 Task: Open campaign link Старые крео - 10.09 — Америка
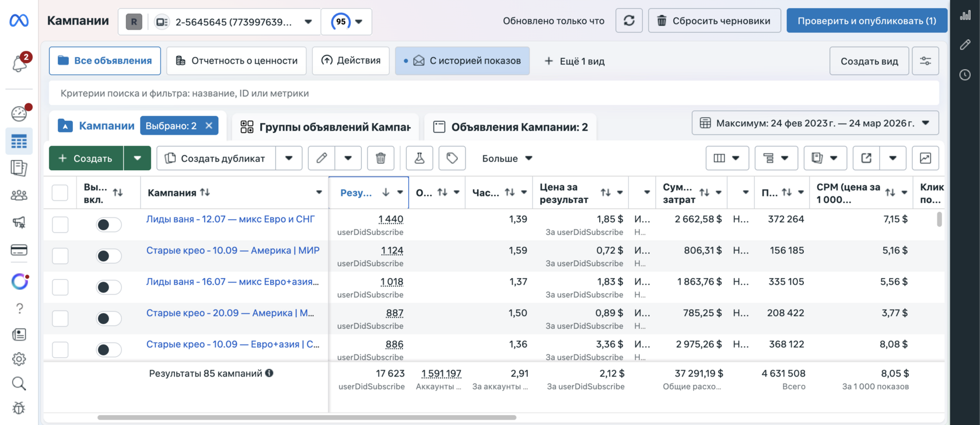pyautogui.click(x=233, y=251)
